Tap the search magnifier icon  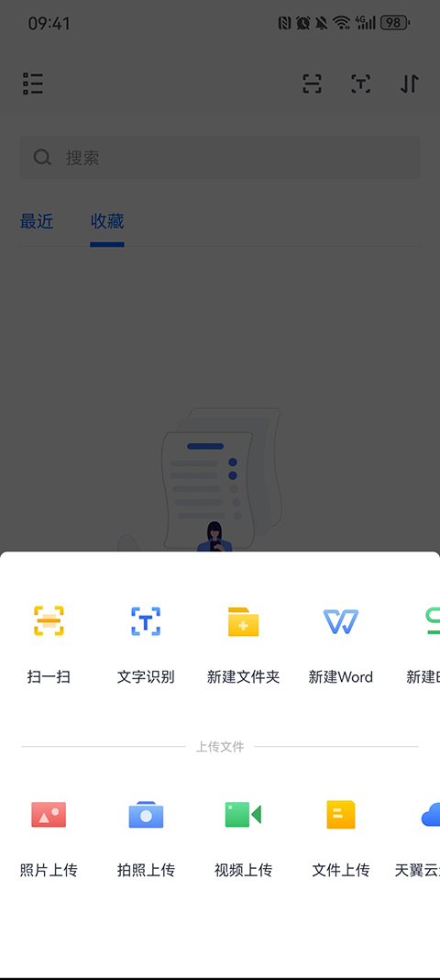pos(42,158)
